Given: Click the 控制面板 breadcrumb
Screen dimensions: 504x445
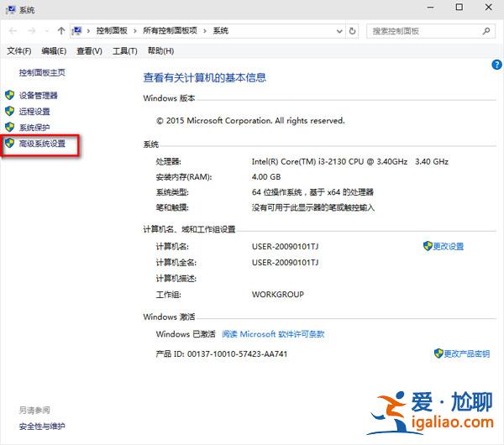Looking at the screenshot, I should [112, 31].
